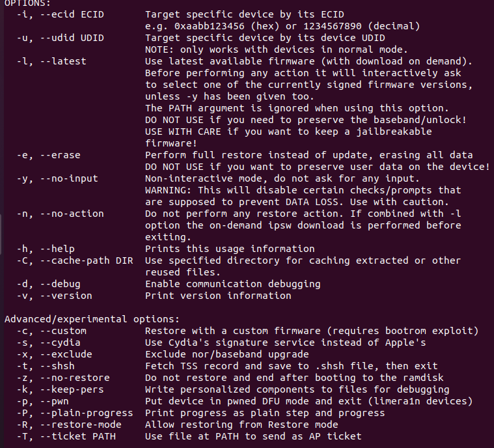The height and width of the screenshot is (448, 494).
Task: Click the '--cache-path DIR' option text
Action: (87, 260)
